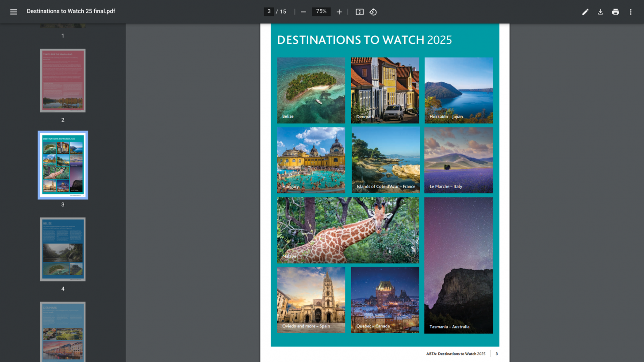Viewport: 644px width, 362px height.
Task: Click the zoom in plus icon
Action: [339, 12]
